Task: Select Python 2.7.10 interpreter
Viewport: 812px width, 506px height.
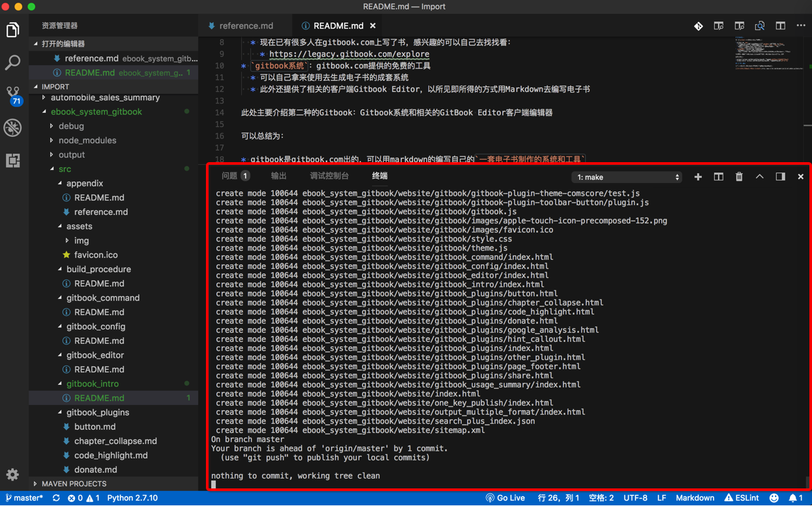Action: [x=132, y=498]
